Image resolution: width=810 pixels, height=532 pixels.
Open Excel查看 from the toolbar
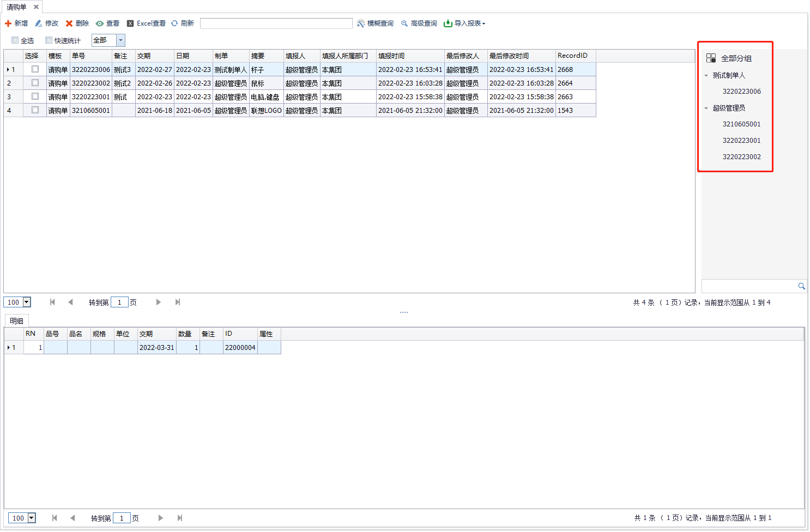pos(146,23)
